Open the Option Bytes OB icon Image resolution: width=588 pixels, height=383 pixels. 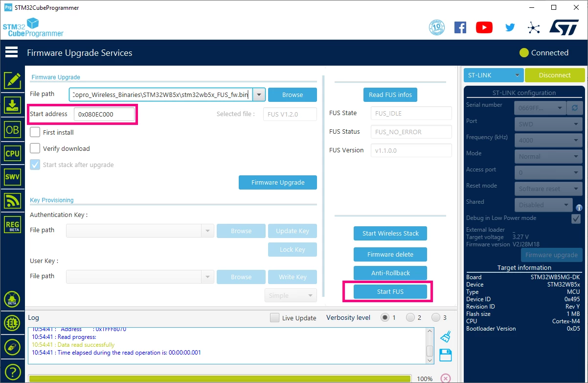(12, 129)
